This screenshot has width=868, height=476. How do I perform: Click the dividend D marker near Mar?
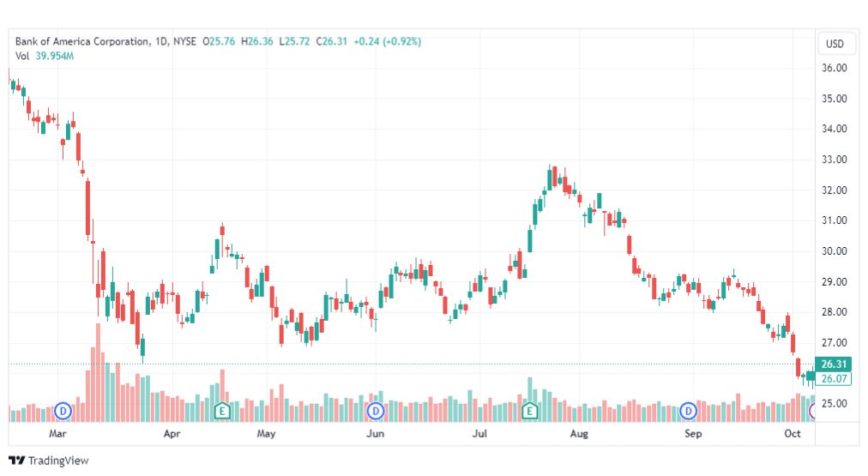63,411
